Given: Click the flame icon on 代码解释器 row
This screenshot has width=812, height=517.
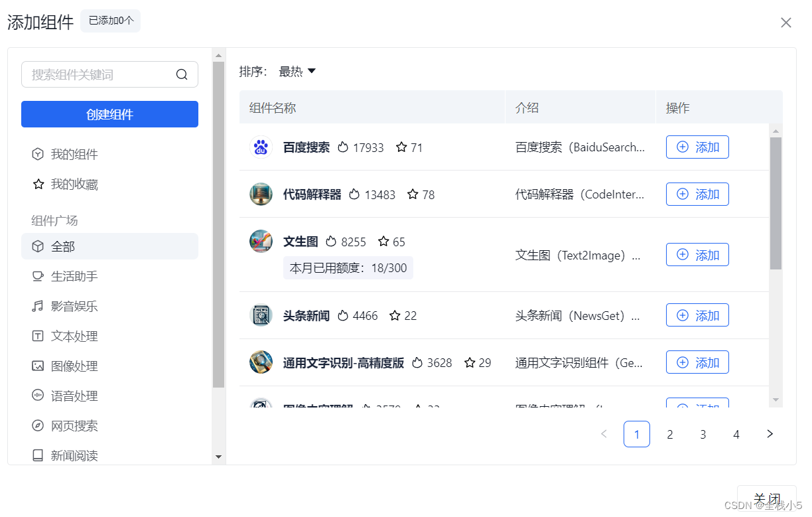Looking at the screenshot, I should pyautogui.click(x=354, y=194).
